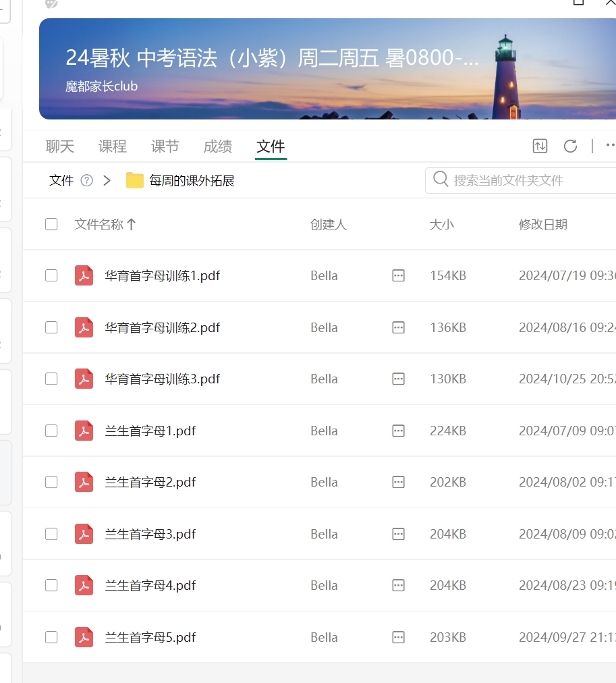Open more options for 华育首字母训练1.pdf

398,275
